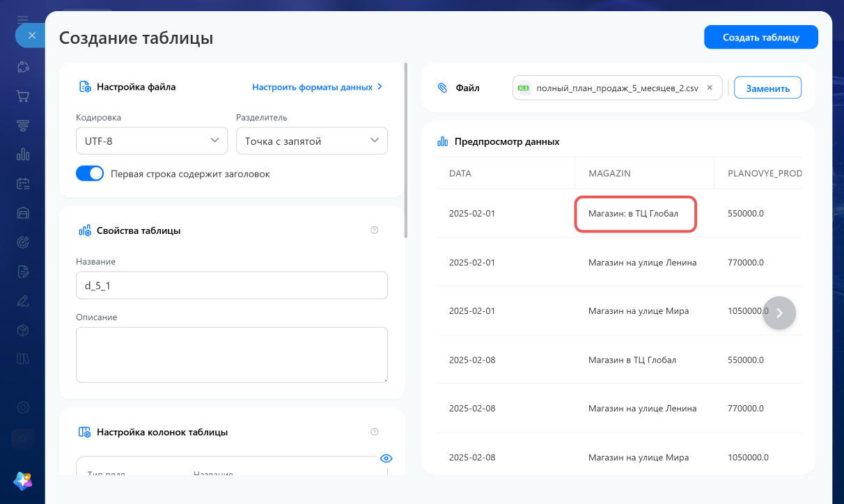
Task: Open the Кодировка UTF-8 dropdown
Action: 152,141
